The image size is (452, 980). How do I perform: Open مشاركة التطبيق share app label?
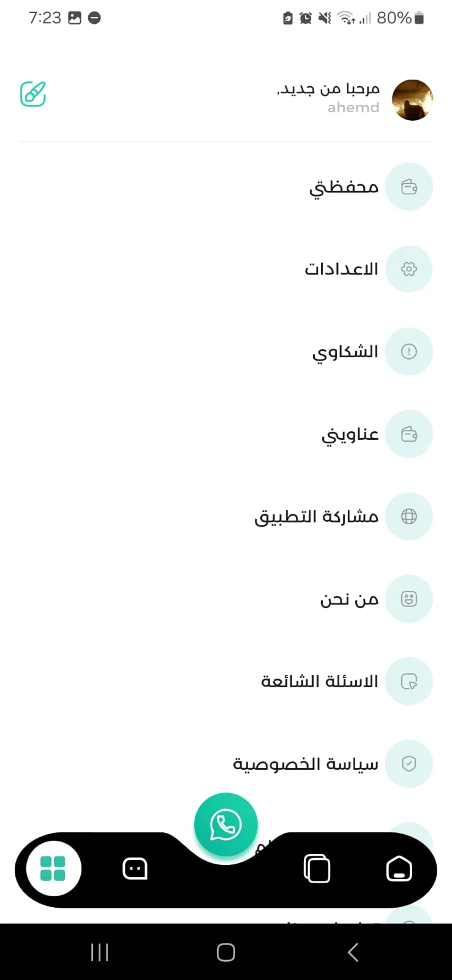(x=317, y=517)
